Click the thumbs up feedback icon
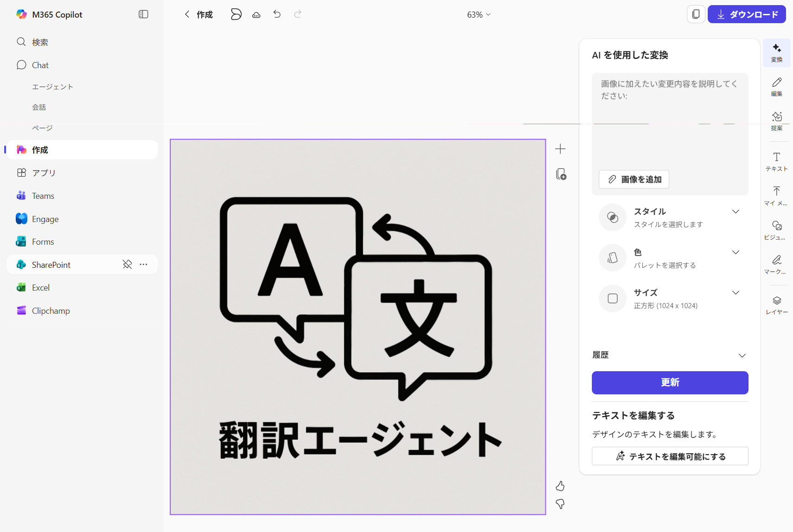This screenshot has height=532, width=793. point(560,486)
